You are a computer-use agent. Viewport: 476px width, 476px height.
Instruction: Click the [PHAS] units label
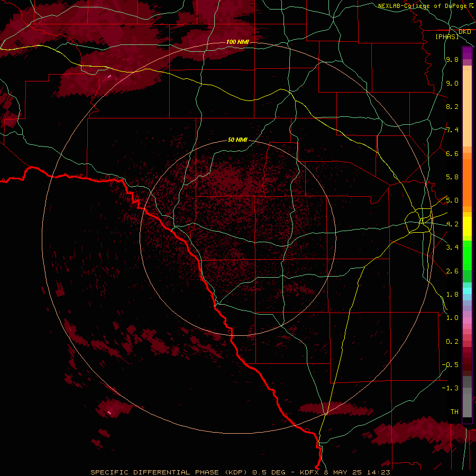[x=447, y=36]
